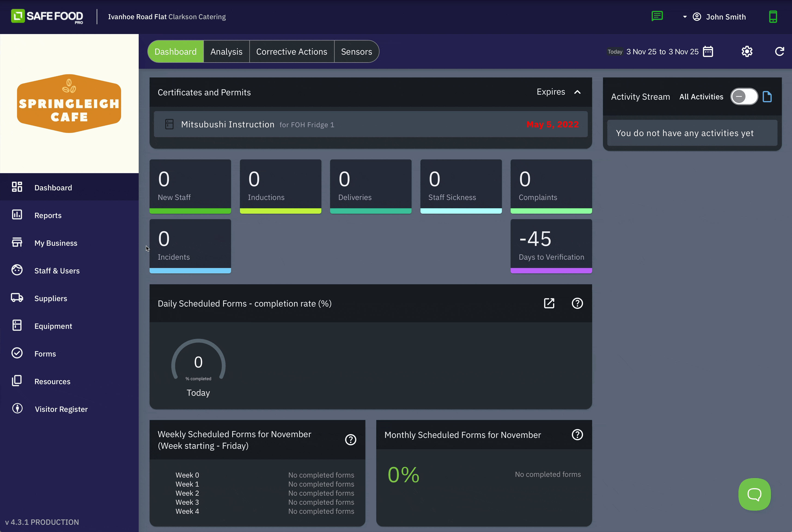Viewport: 792px width, 532px height.
Task: Show help for Weekly Scheduled Forms
Action: tap(350, 440)
